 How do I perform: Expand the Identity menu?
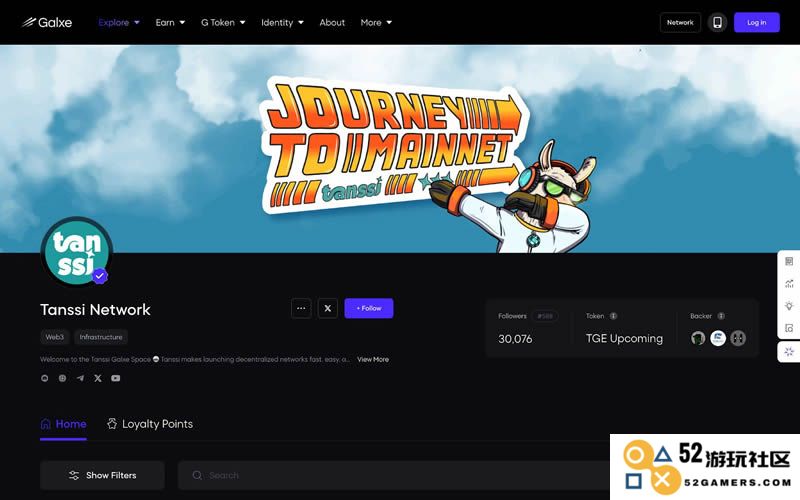[x=282, y=22]
